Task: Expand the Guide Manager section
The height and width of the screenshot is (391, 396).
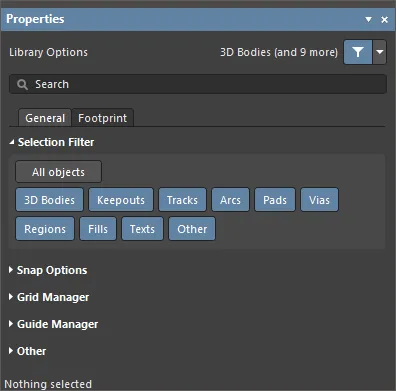Action: tap(54, 324)
